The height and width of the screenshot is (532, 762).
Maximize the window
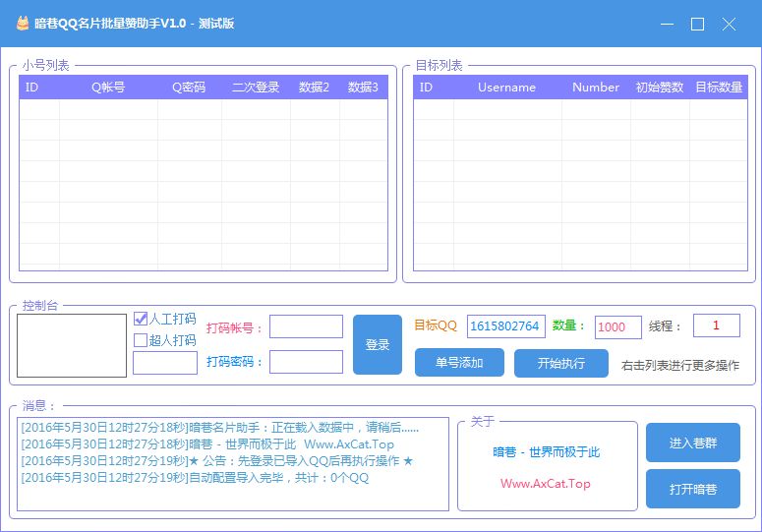point(697,24)
